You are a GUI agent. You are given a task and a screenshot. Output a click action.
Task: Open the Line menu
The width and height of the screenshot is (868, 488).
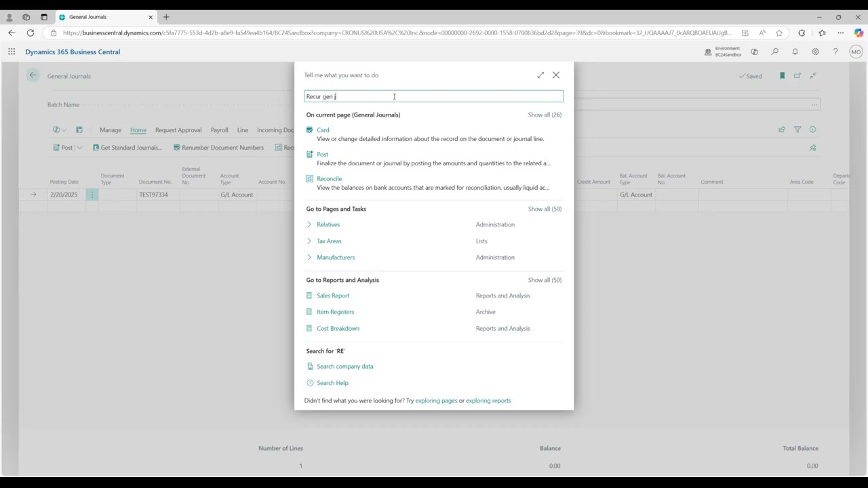pos(243,130)
